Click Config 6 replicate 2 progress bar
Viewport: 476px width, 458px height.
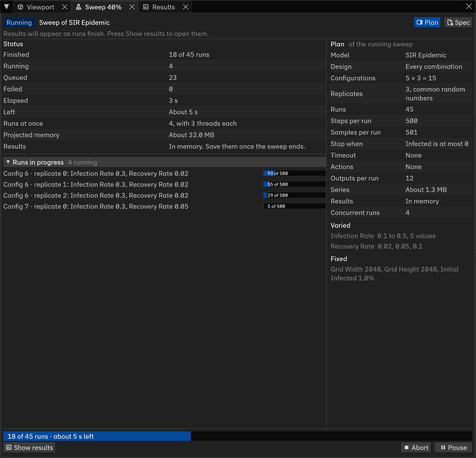tap(294, 195)
